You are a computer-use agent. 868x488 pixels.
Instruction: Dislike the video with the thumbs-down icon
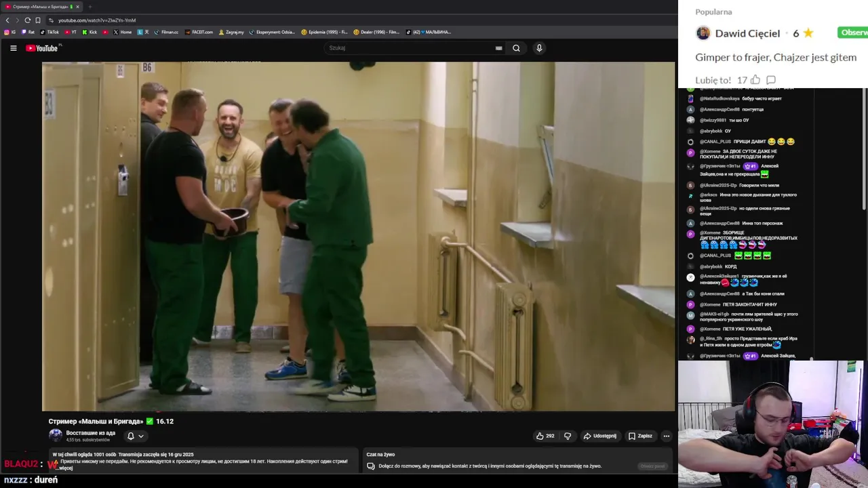click(568, 436)
